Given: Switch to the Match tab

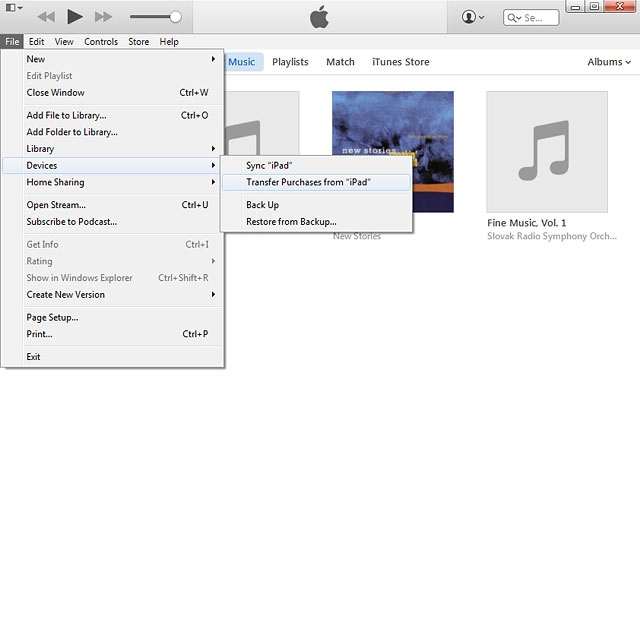Looking at the screenshot, I should 340,62.
